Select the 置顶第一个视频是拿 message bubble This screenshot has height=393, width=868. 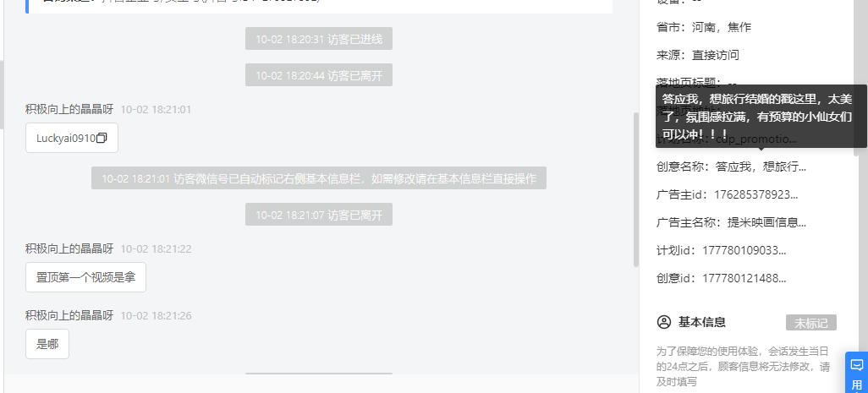tap(85, 277)
